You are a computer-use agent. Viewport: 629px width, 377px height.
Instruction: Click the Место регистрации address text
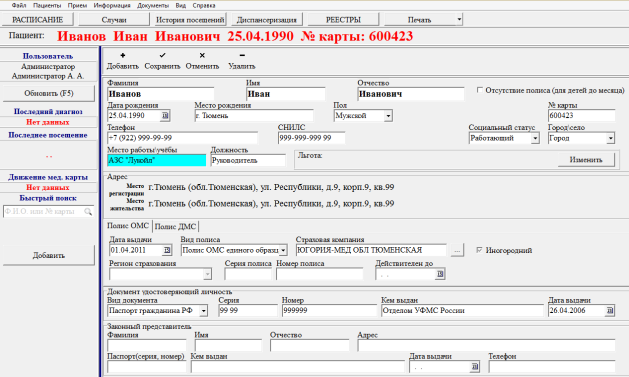point(271,187)
